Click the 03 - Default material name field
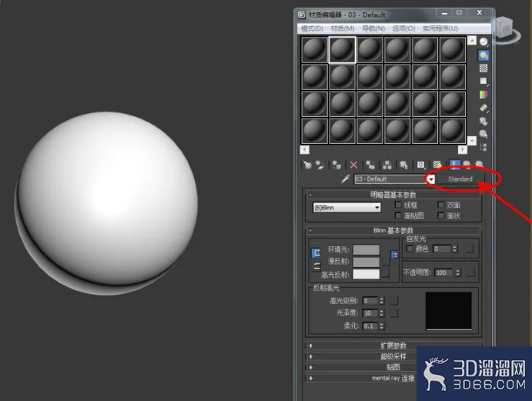The height and width of the screenshot is (401, 532). (390, 179)
